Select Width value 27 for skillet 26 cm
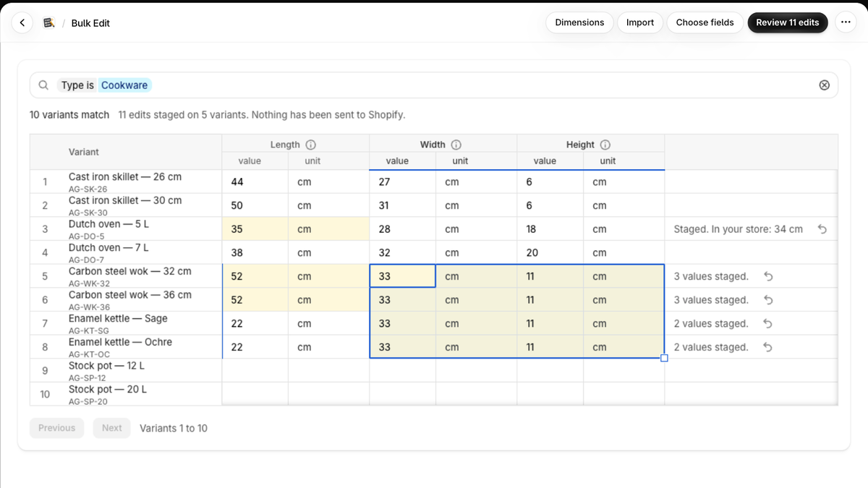This screenshot has height=488, width=868. pyautogui.click(x=403, y=182)
